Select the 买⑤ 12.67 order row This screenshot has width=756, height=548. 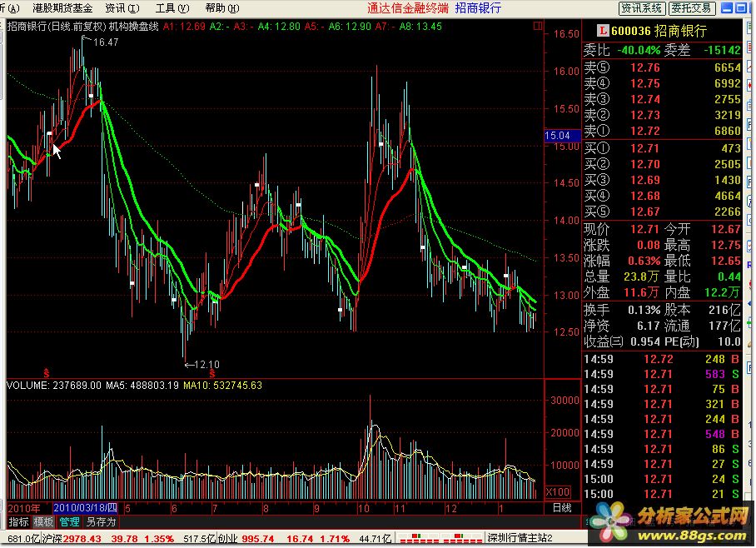(x=663, y=212)
